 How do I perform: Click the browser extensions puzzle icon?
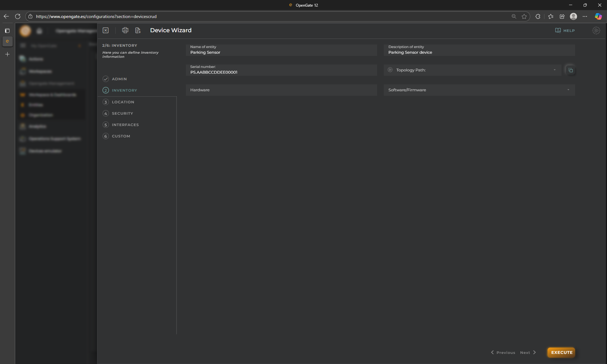(538, 16)
